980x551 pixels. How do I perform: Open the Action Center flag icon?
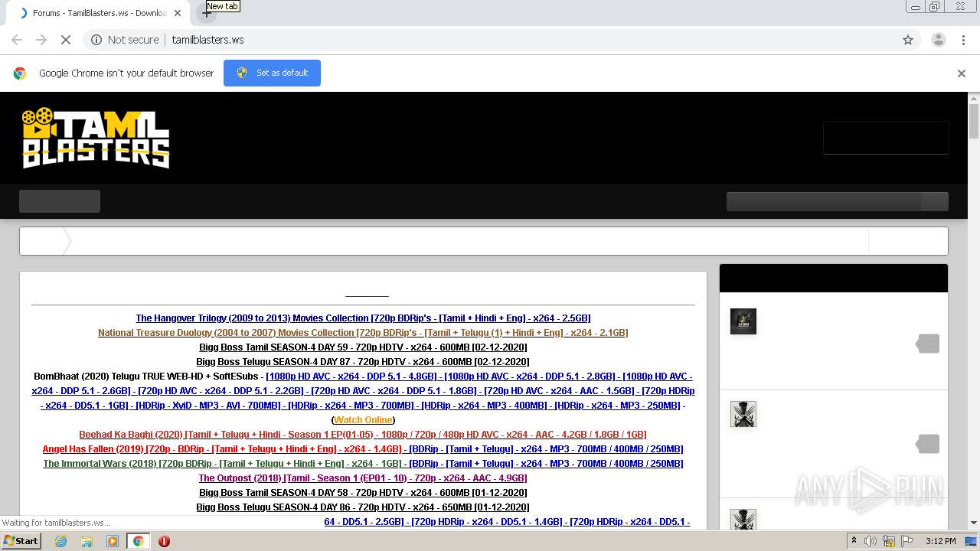point(907,541)
